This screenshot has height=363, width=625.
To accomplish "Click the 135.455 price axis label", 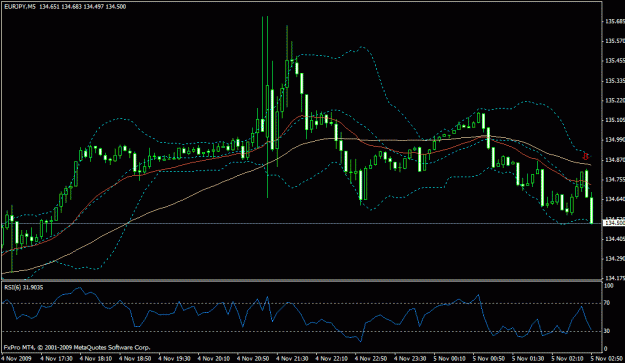I will 615,61.
